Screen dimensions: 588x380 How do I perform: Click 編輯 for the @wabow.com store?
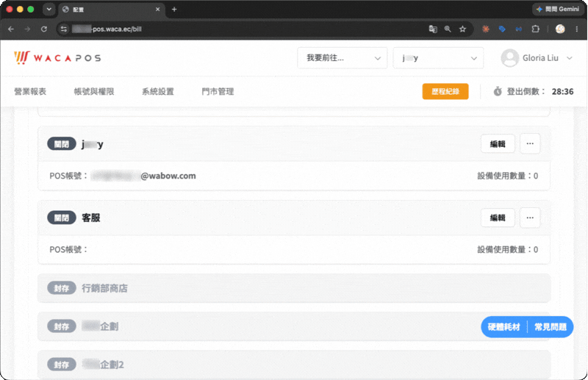tap(498, 143)
